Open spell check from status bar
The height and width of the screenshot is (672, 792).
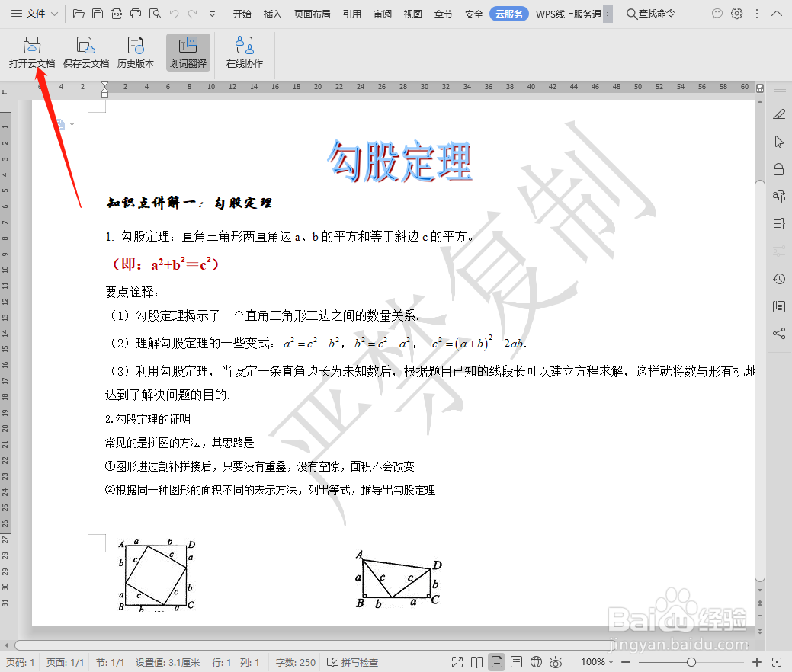point(353,661)
